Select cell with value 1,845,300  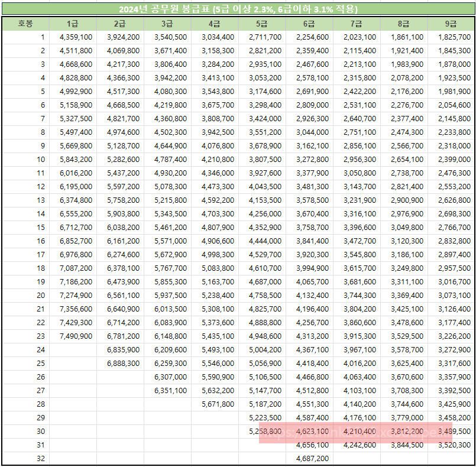451,51
